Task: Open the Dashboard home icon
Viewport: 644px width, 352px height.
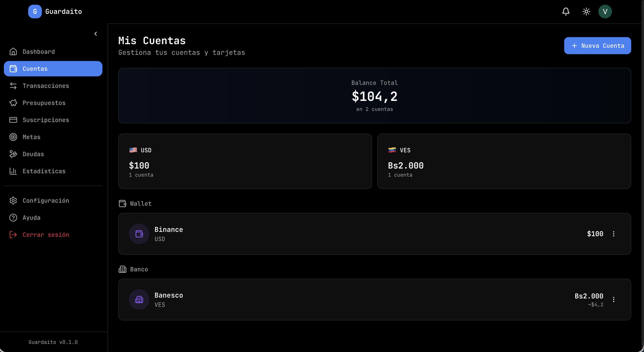Action: pos(13,51)
